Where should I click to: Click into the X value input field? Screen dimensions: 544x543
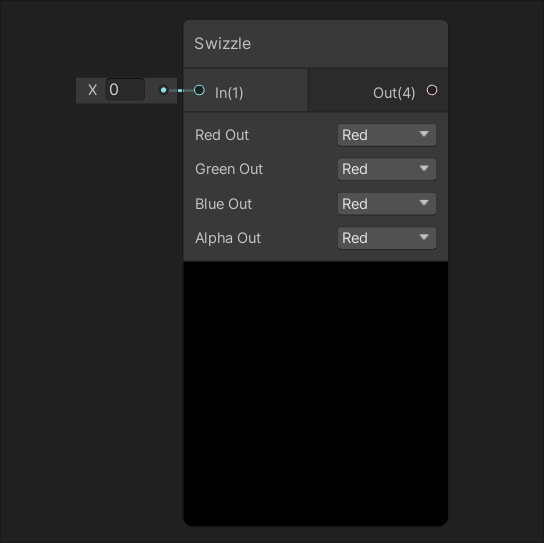(125, 90)
